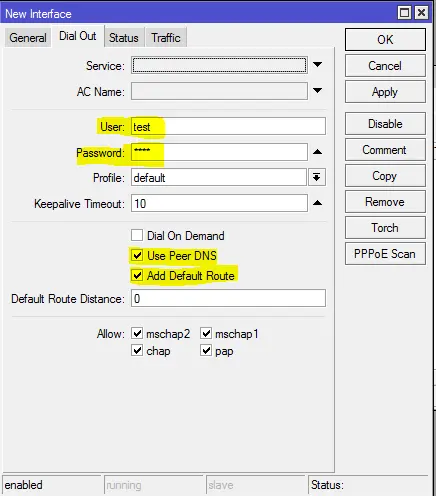Launch the PPPoE Scan button
This screenshot has width=436, height=496.
(x=385, y=254)
